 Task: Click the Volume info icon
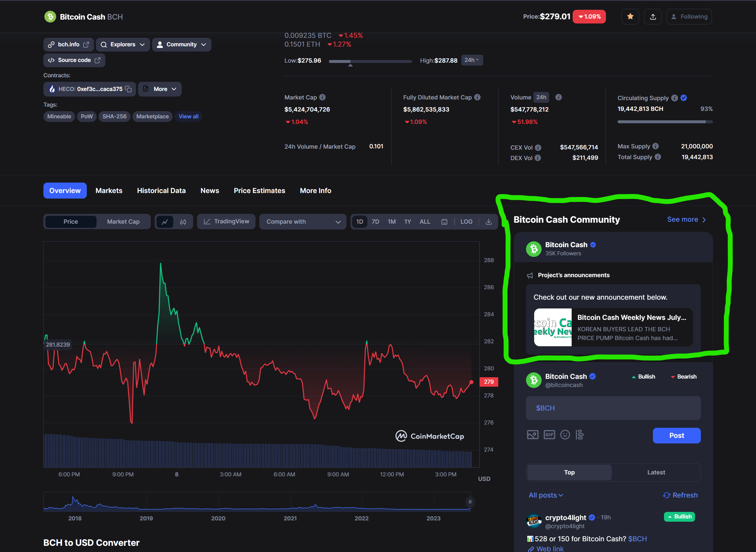coord(558,97)
